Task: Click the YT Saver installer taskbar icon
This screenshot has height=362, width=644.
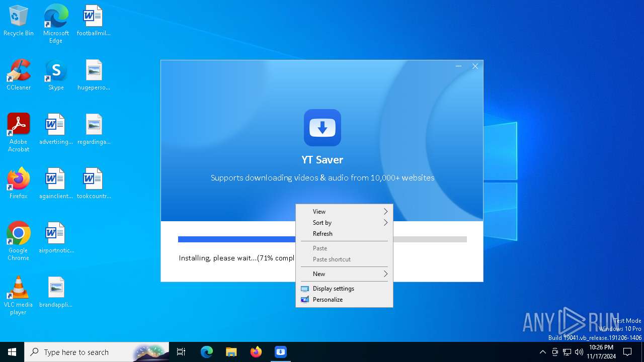Action: point(280,352)
